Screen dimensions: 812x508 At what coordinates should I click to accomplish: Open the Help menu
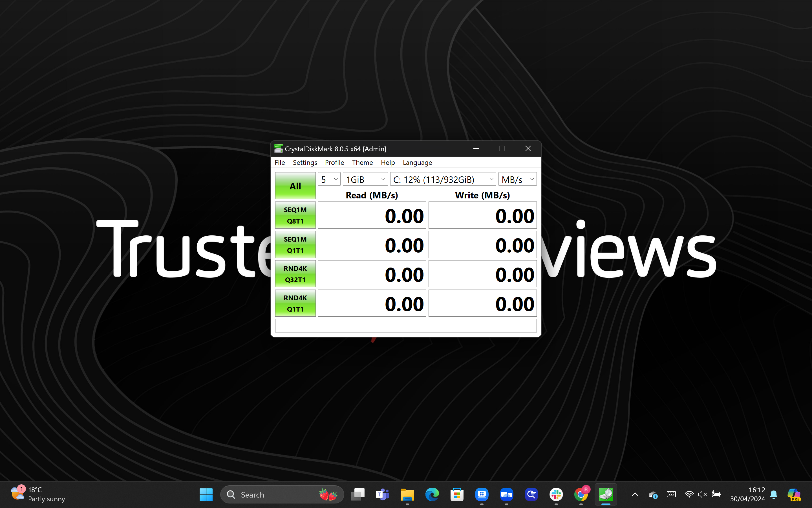pyautogui.click(x=388, y=163)
